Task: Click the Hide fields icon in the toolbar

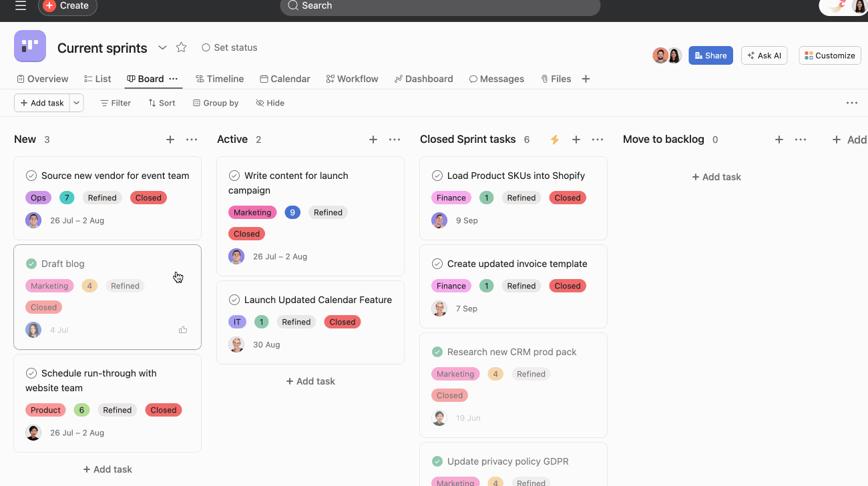Action: point(260,103)
